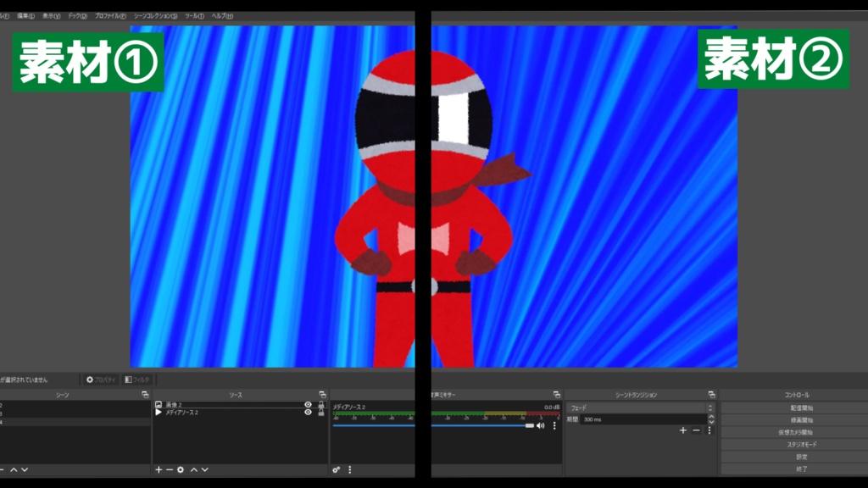Remove selected source with minus icon
The height and width of the screenshot is (488, 868).
pos(170,469)
